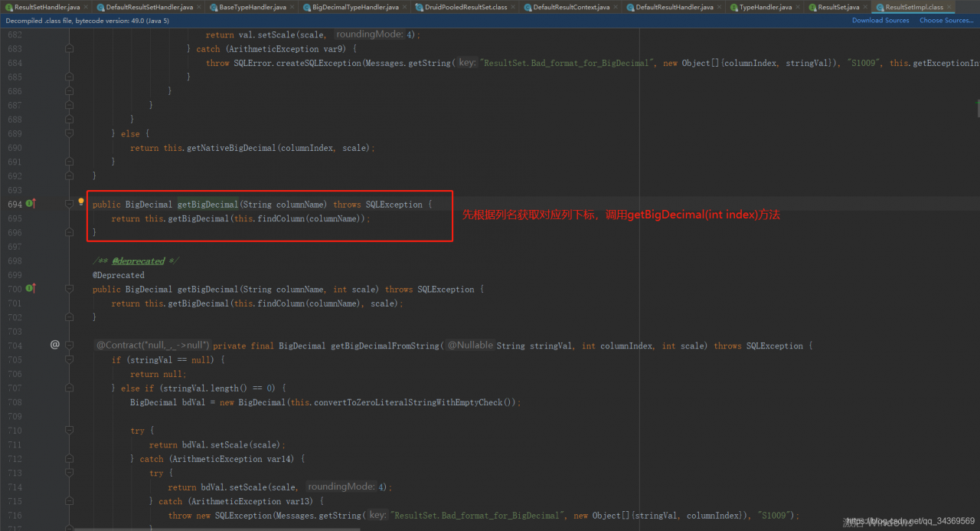980x531 pixels.
Task: Click the @Deprecated annotation on line 699
Action: pos(119,275)
